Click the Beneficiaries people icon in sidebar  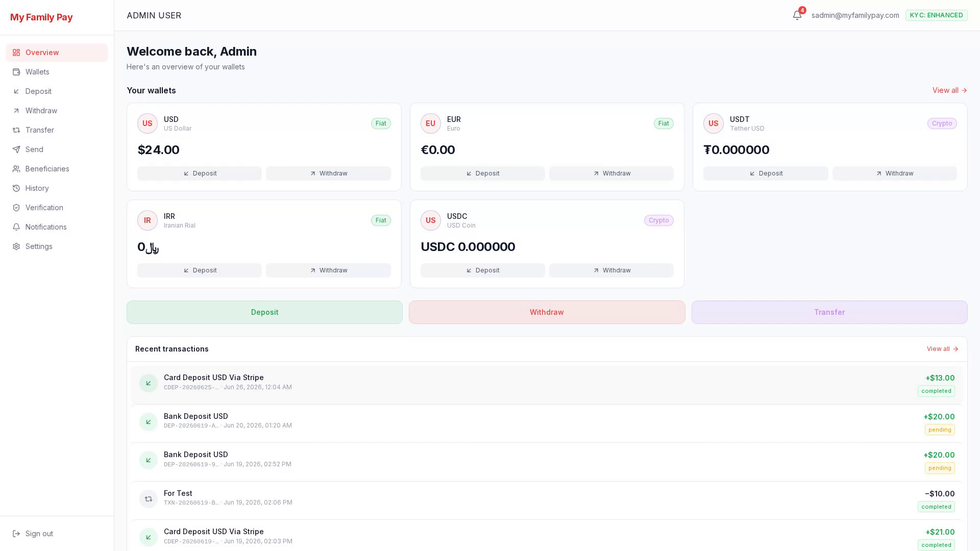(16, 169)
